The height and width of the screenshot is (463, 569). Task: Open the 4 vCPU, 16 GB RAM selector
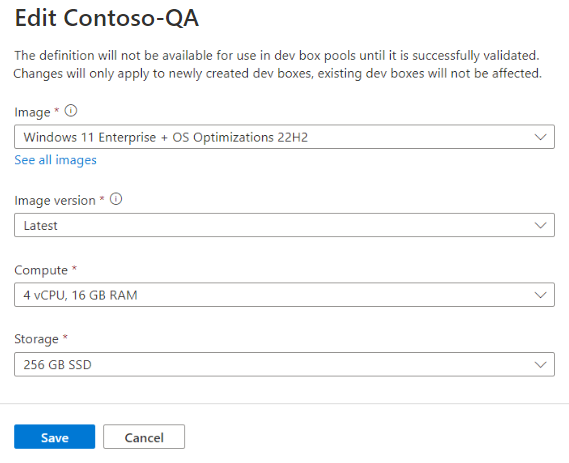(x=284, y=295)
